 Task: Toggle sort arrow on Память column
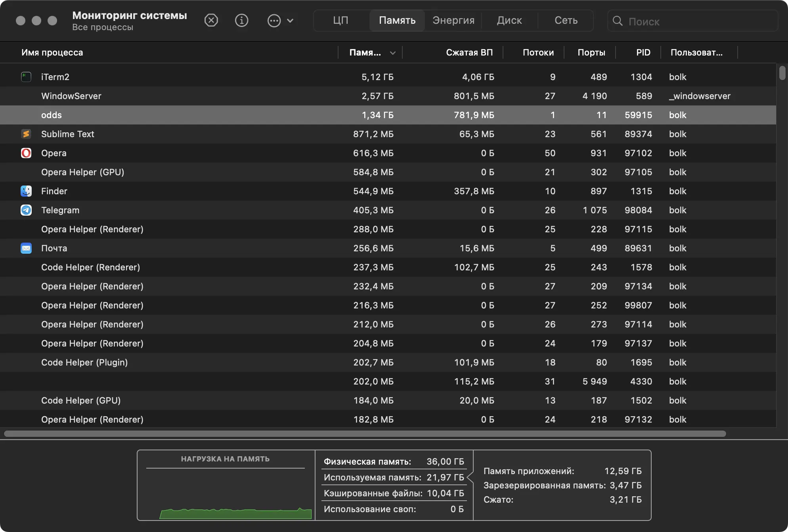click(392, 53)
